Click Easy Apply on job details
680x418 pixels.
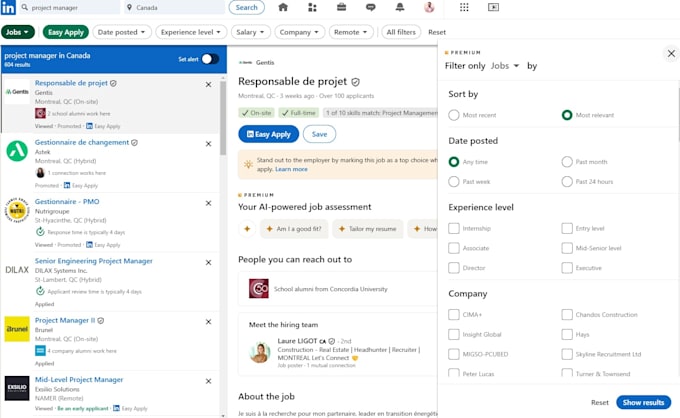[x=268, y=134]
